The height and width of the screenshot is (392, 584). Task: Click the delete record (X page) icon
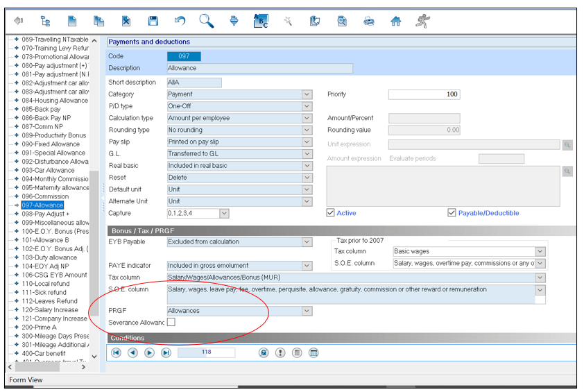click(x=126, y=22)
